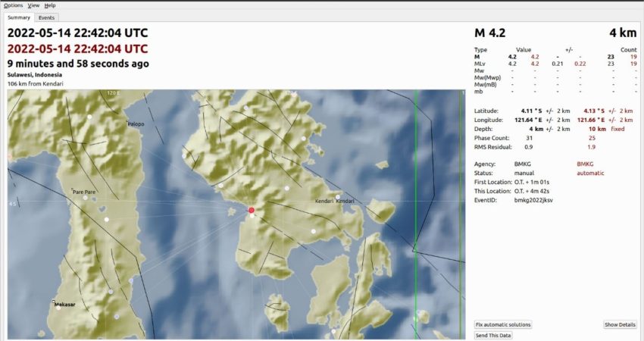
Task: Click the Fix automatic solutions button
Action: (503, 324)
